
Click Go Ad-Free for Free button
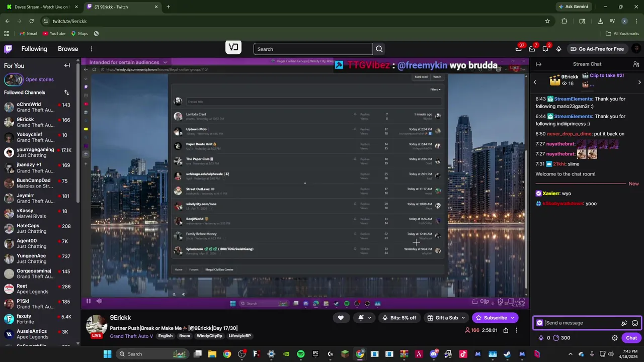597,49
